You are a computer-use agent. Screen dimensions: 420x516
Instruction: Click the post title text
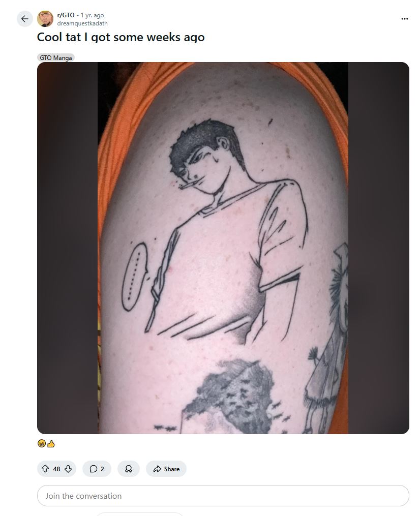click(121, 37)
